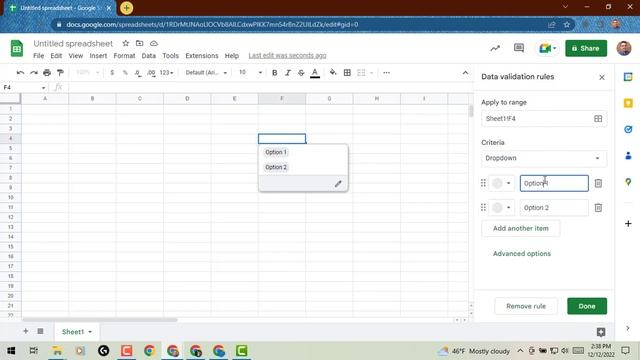Viewport: 640px width, 360px height.
Task: Open the Format menu
Action: [124, 56]
